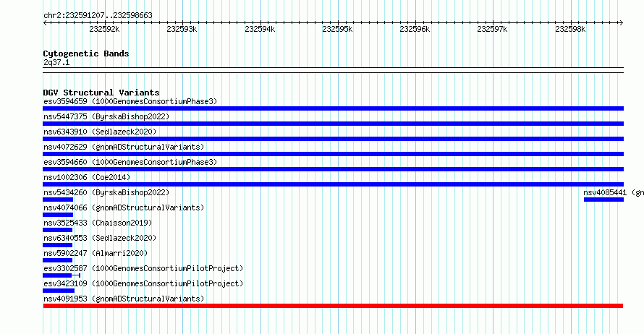Click the right arrow of the ruler
The width and height of the screenshot is (644, 334).
click(x=622, y=22)
